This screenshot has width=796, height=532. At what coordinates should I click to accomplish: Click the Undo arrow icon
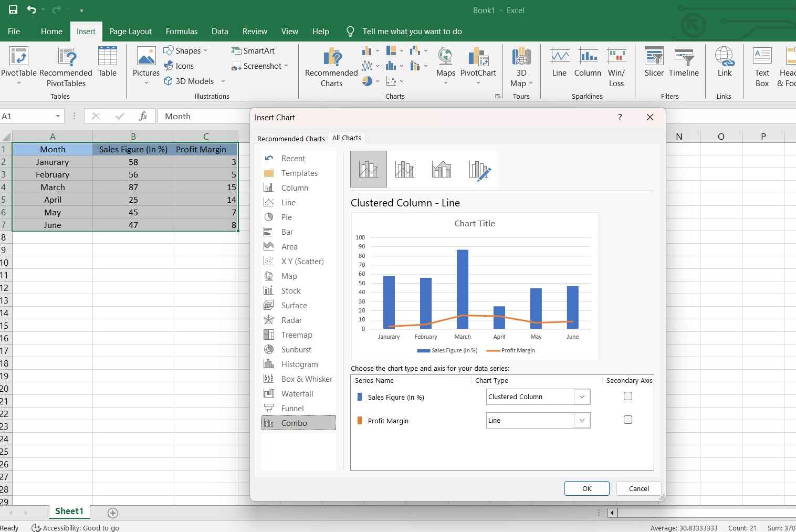(32, 9)
